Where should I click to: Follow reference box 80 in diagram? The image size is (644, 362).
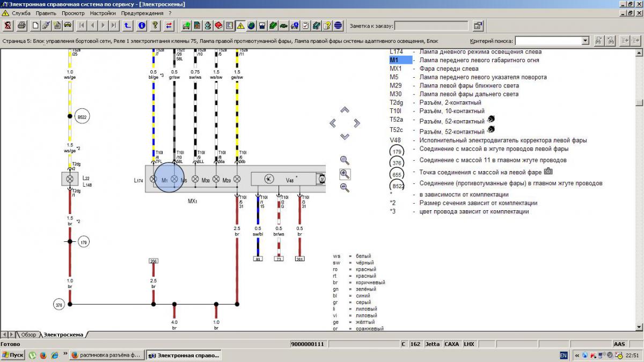(258, 258)
